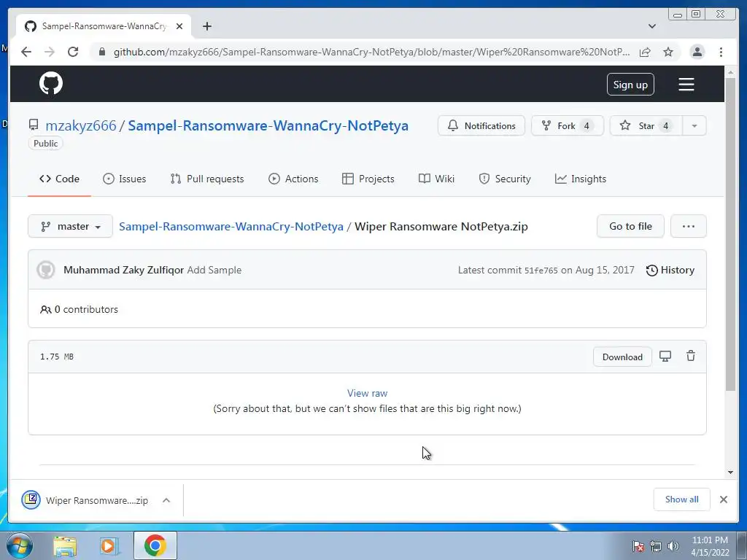
Task: Click the network tray icon
Action: [656, 546]
